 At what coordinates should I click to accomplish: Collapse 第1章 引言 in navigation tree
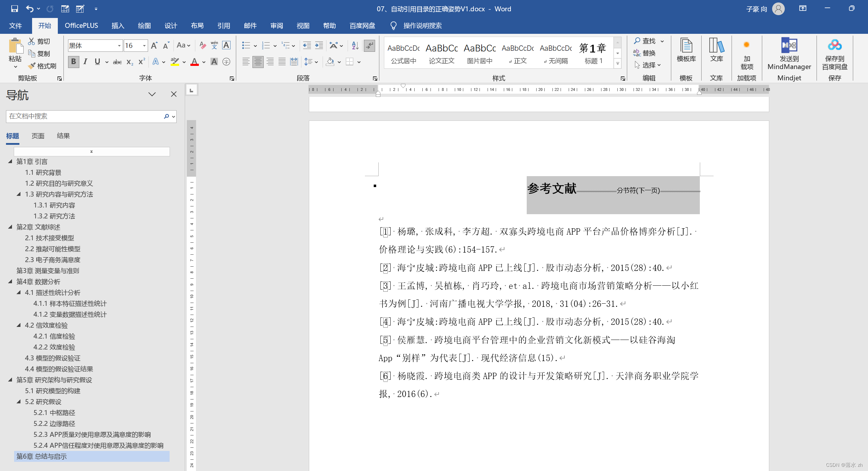coord(10,161)
